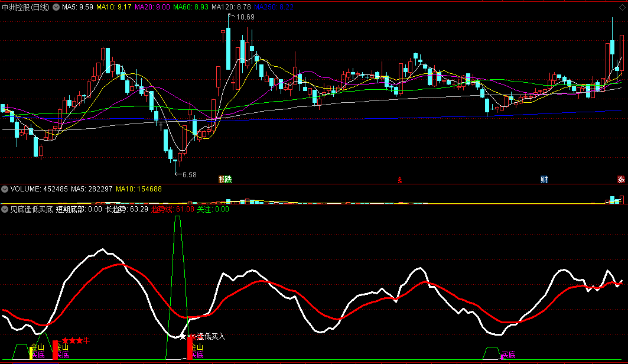The image size is (628, 364).
Task: Expand the VOLUME panel options arrow
Action: coord(5,189)
